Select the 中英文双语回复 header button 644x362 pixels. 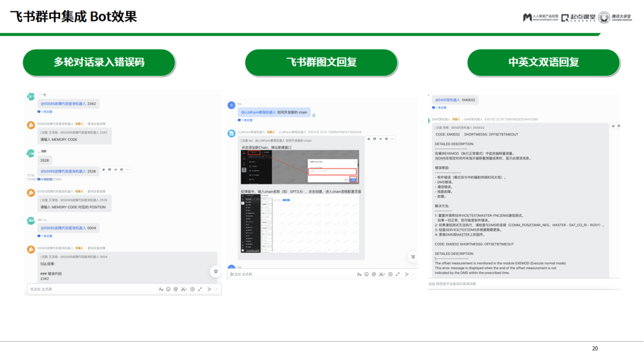[x=543, y=62]
